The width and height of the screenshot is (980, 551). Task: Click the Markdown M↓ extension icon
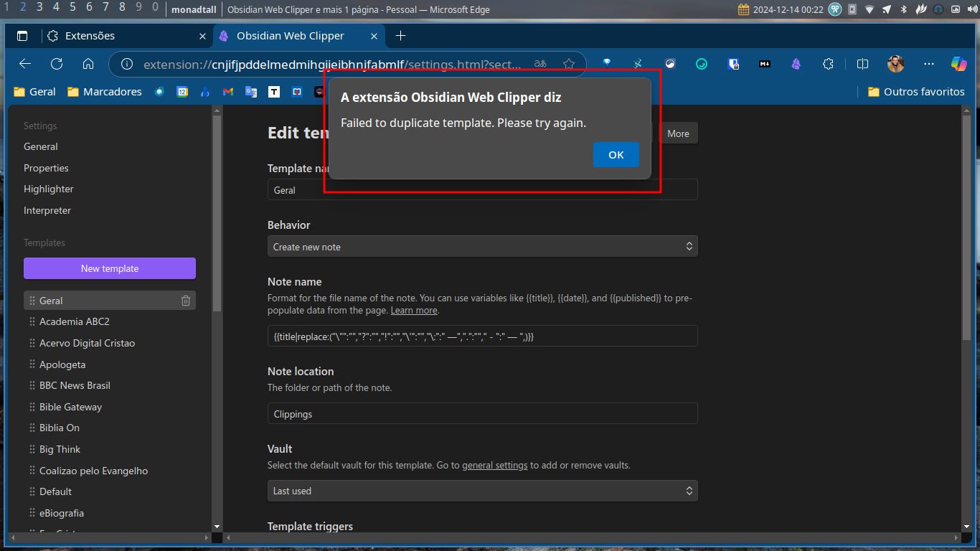765,64
